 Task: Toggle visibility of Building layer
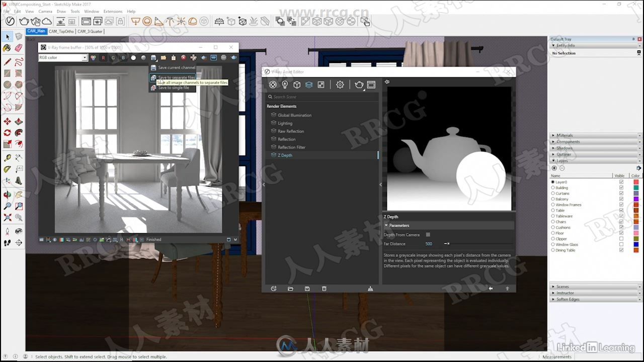[x=621, y=188]
